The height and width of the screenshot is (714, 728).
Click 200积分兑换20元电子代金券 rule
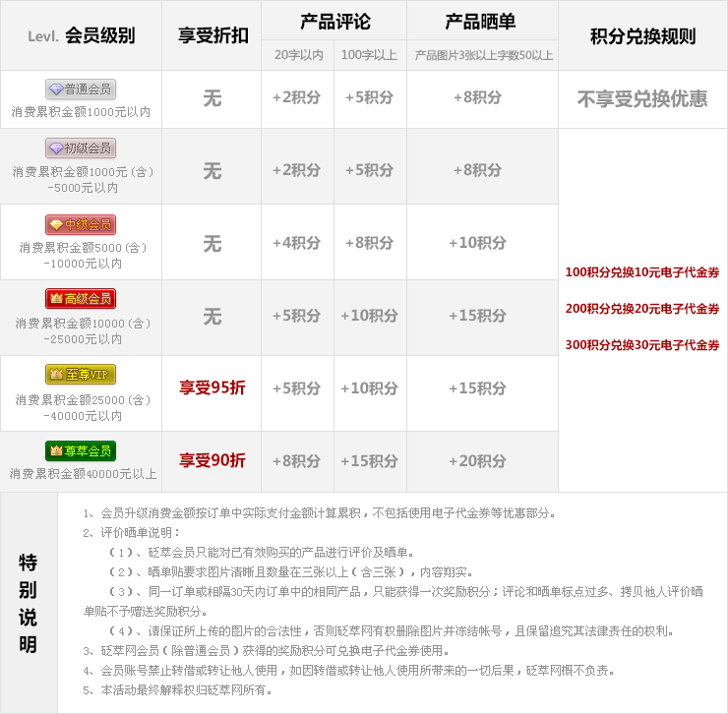point(642,309)
